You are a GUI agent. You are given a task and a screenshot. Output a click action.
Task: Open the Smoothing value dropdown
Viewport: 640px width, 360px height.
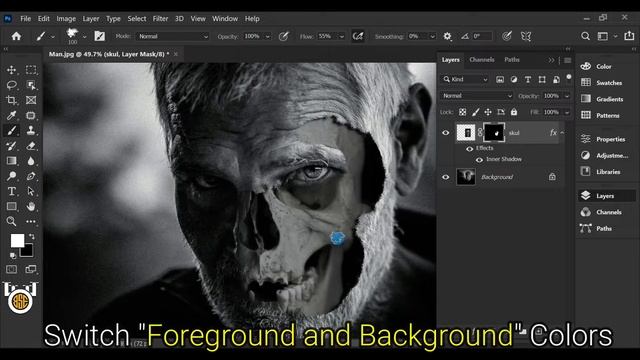coord(432,36)
